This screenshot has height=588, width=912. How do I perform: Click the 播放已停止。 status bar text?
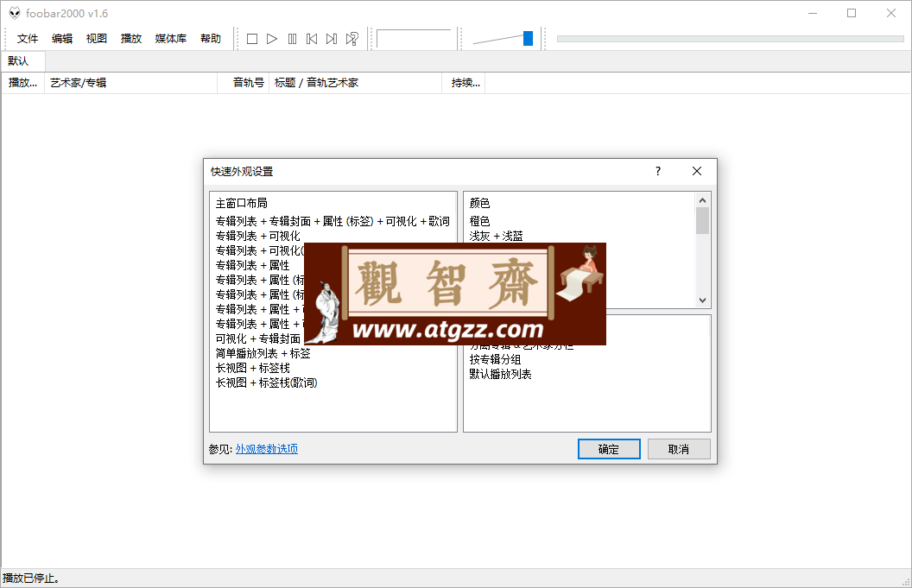coord(31,579)
